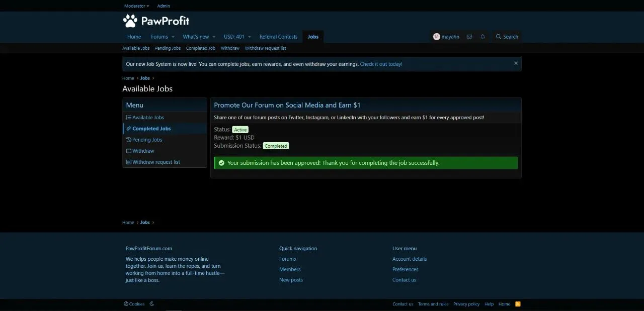This screenshot has width=644, height=311.
Task: Select the Jobs navigation tab
Action: 313,37
